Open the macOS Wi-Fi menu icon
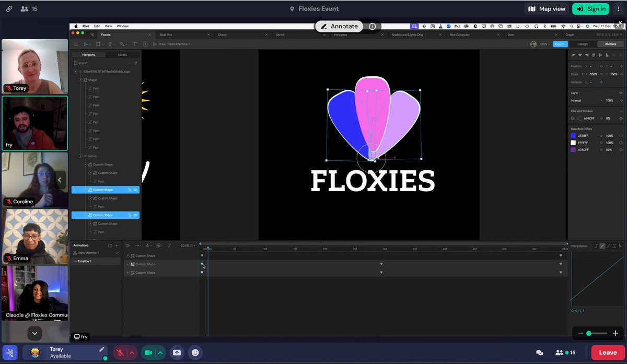627x364 pixels. pos(563,26)
